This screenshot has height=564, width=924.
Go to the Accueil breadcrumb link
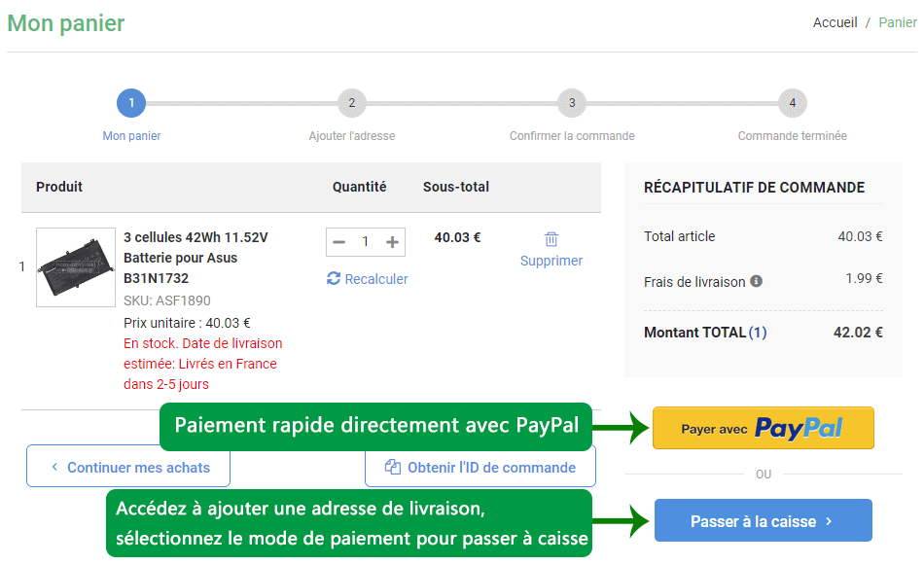(x=835, y=22)
